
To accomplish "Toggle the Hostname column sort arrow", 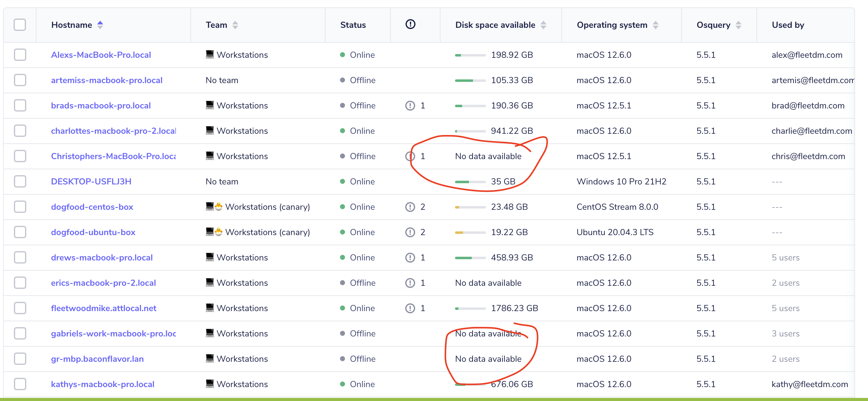I will pyautogui.click(x=100, y=25).
